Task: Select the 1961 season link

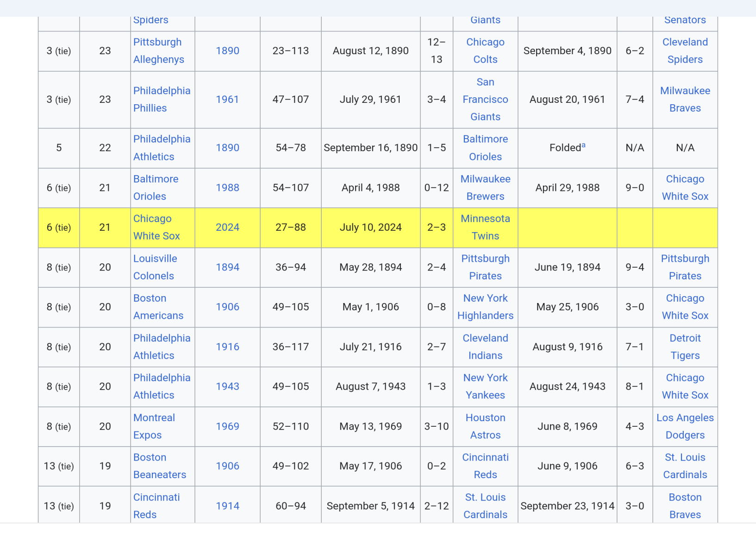Action: (227, 100)
